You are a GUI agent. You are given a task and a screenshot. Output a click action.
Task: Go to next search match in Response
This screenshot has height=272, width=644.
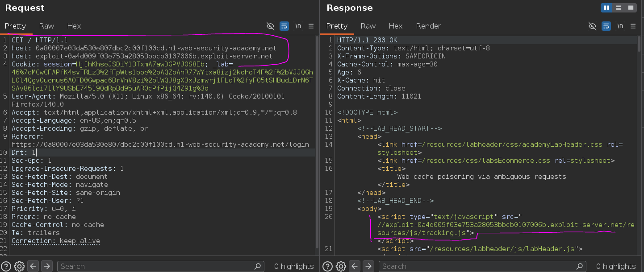368,266
